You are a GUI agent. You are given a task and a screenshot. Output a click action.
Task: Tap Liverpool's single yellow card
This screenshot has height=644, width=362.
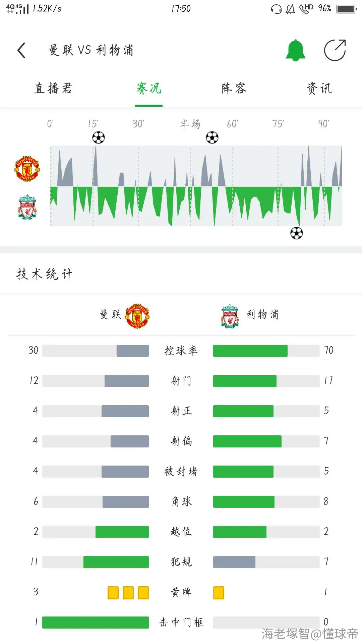click(x=219, y=593)
